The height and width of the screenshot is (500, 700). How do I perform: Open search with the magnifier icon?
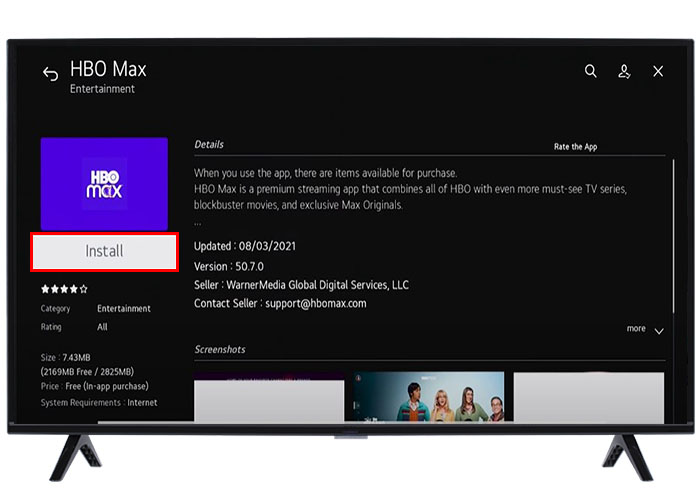(x=591, y=71)
